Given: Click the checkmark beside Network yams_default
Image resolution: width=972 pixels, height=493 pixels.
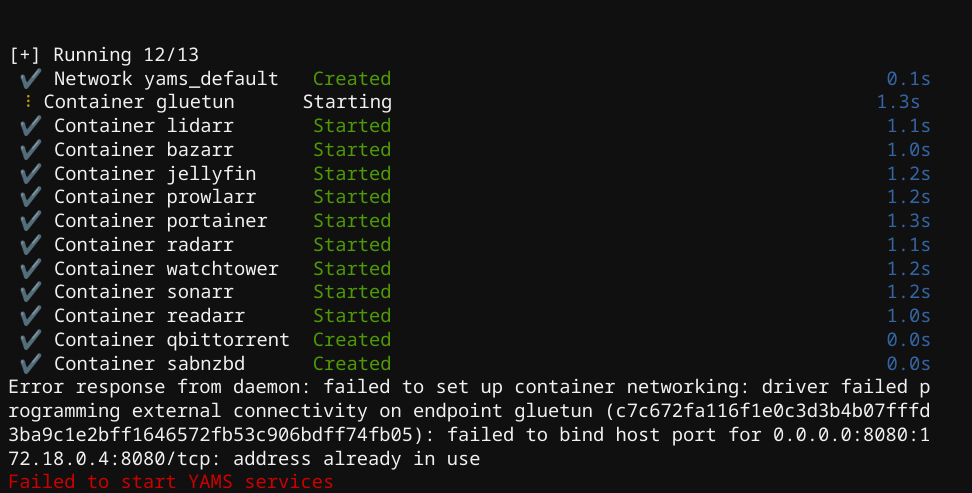Looking at the screenshot, I should point(29,78).
